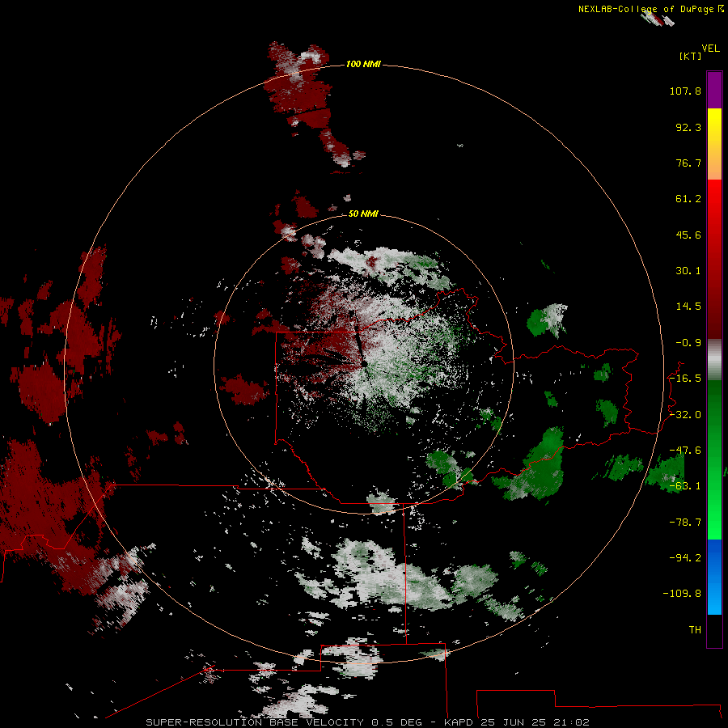The width and height of the screenshot is (728, 728).
Task: Click the [KT] units label
Action: [x=690, y=56]
